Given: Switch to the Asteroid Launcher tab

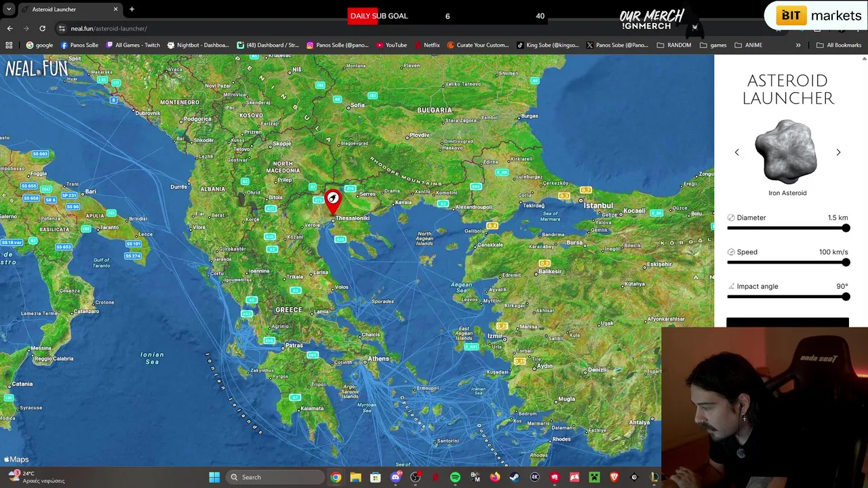Looking at the screenshot, I should pyautogui.click(x=69, y=9).
